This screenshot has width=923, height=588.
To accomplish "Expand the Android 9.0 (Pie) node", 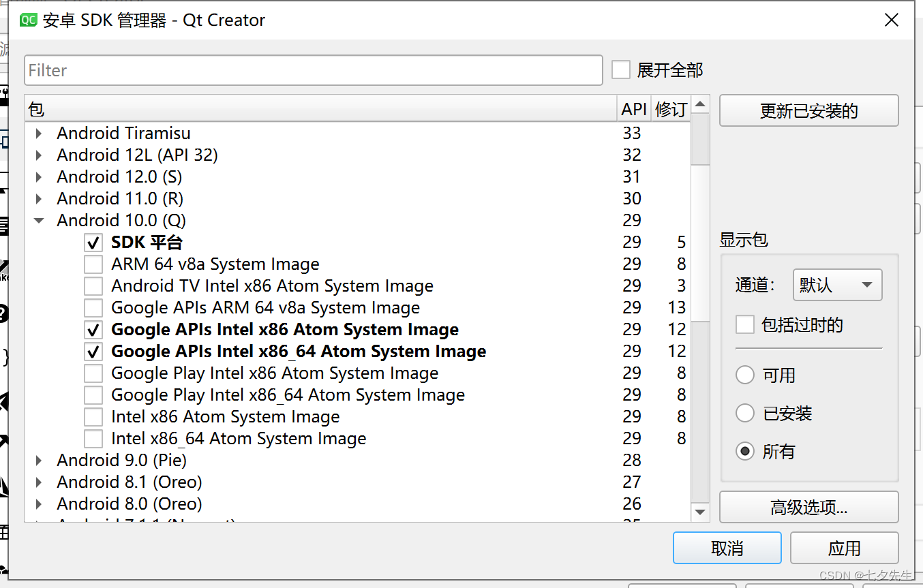I will (39, 461).
